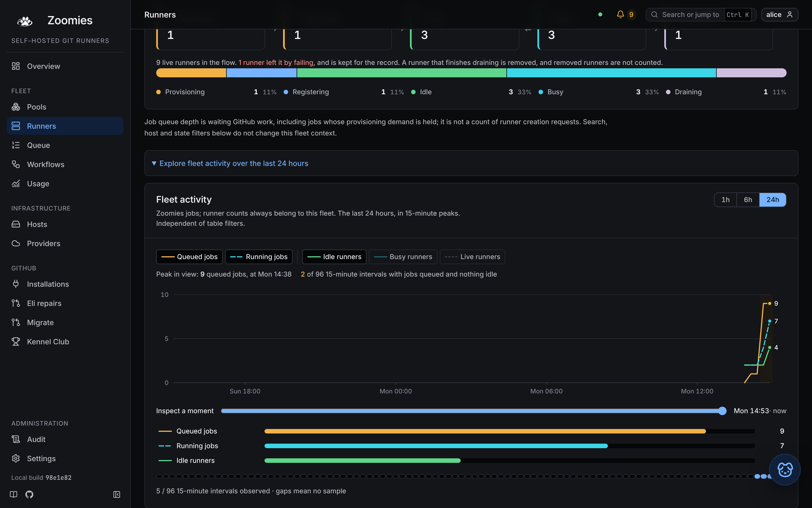Click the Hosts drive icon
Image resolution: width=812 pixels, height=508 pixels.
tap(16, 224)
